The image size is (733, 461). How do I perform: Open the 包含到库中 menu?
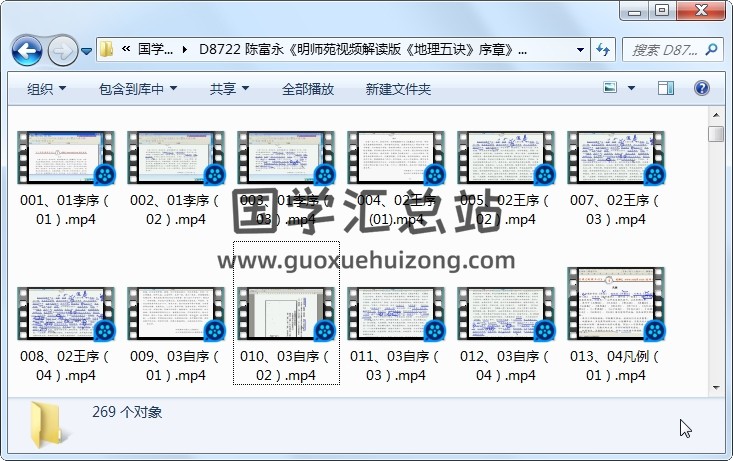point(138,89)
